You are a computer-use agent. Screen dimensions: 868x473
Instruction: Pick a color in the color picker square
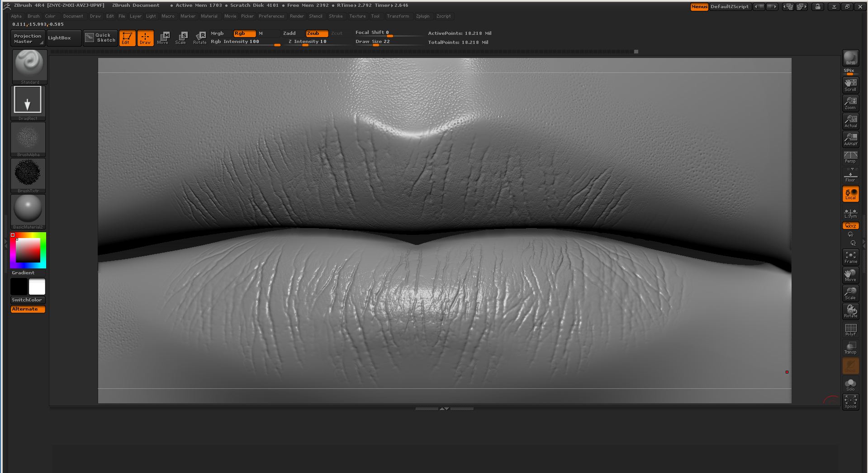(28, 250)
